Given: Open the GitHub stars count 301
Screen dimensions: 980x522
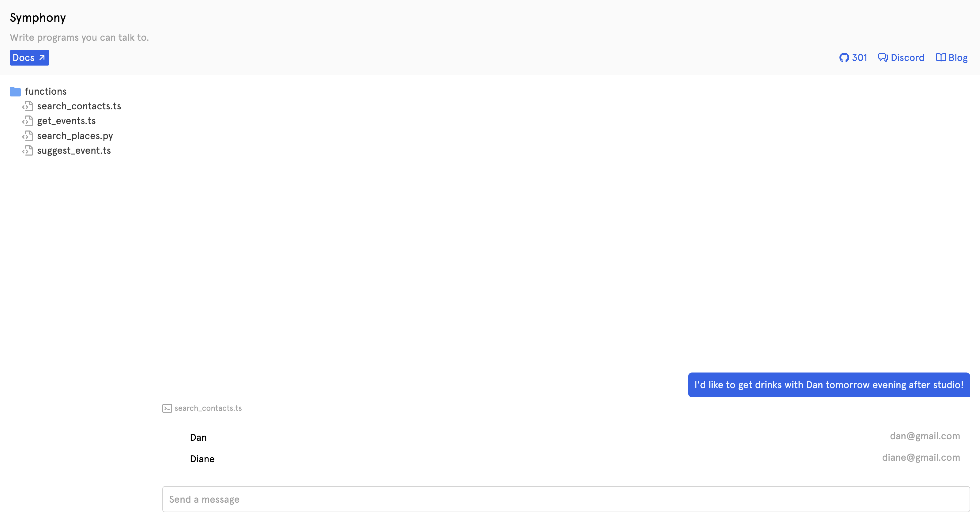Looking at the screenshot, I should tap(859, 58).
